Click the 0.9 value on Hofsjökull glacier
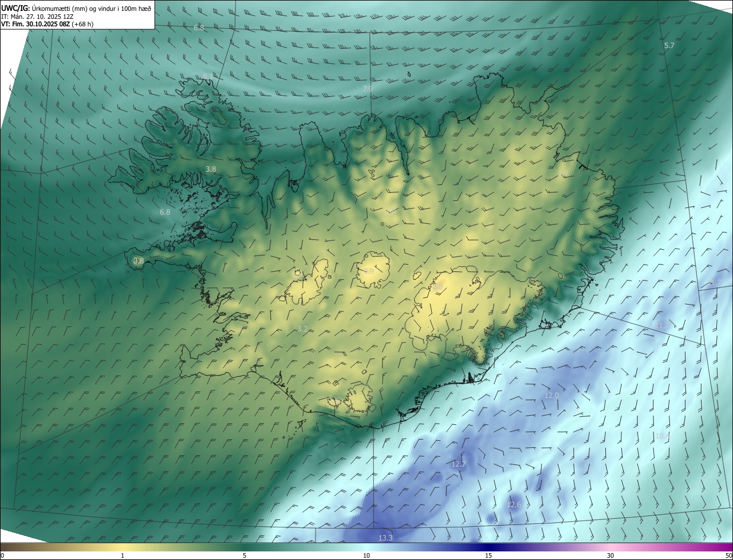 point(369,271)
